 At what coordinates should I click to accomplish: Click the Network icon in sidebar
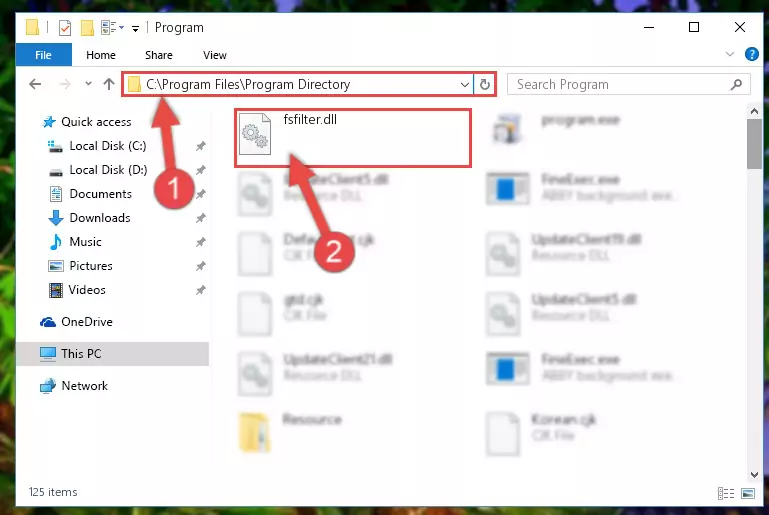[48, 386]
